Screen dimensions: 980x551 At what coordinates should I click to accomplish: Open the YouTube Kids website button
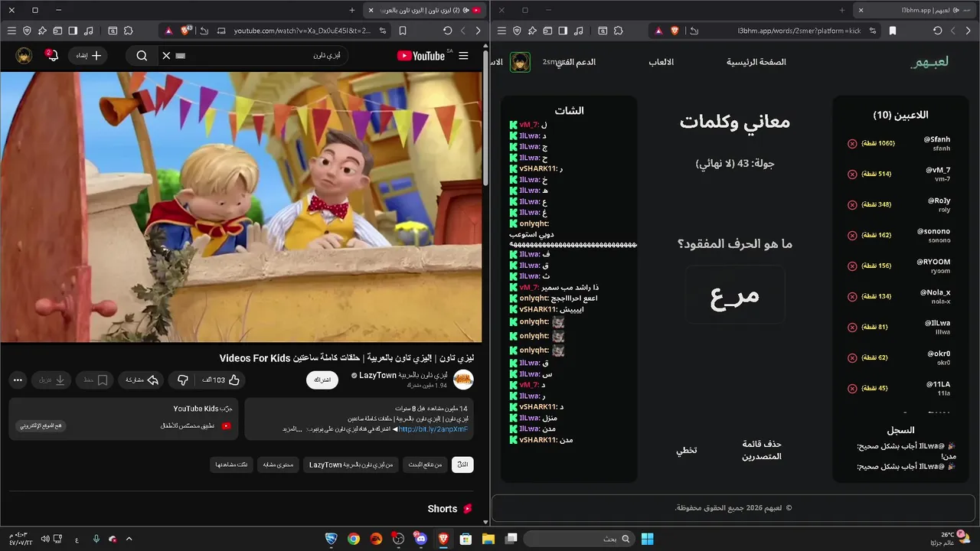tap(41, 425)
